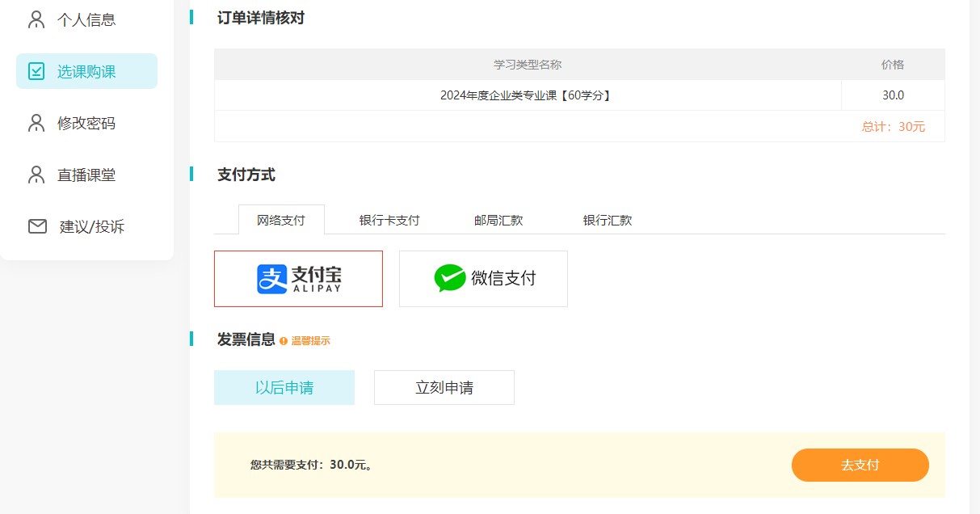Select the 银行汇款 tab
Image resolution: width=980 pixels, height=514 pixels.
(607, 219)
